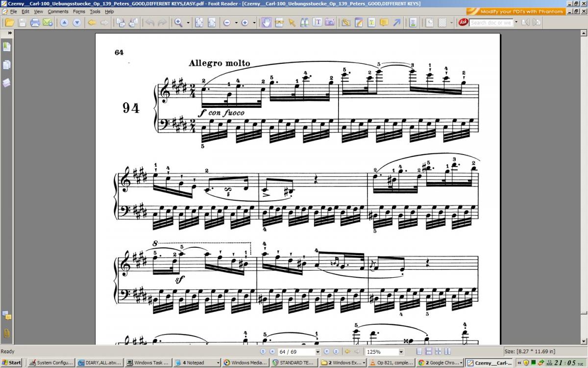Open the search box options dropdown arrow
This screenshot has width=588, height=368.
(x=516, y=22)
